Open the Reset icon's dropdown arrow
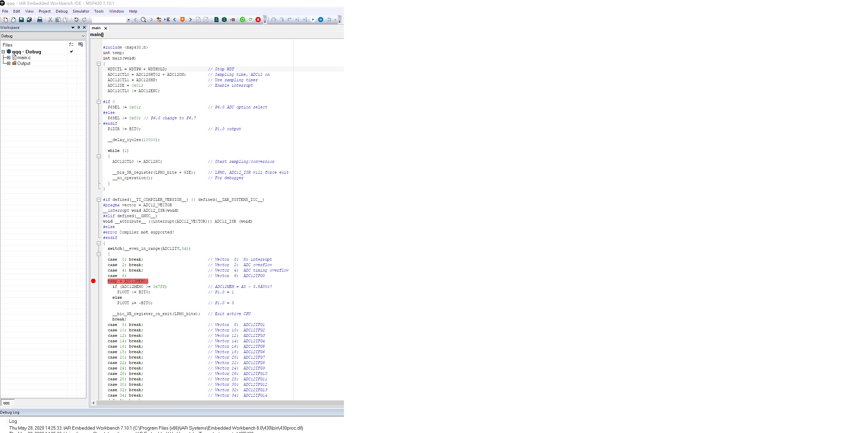The image size is (868, 433). click(335, 20)
